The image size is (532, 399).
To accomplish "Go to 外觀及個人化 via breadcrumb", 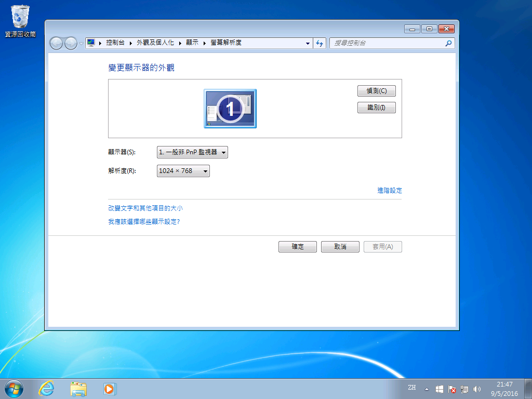I will (x=155, y=43).
